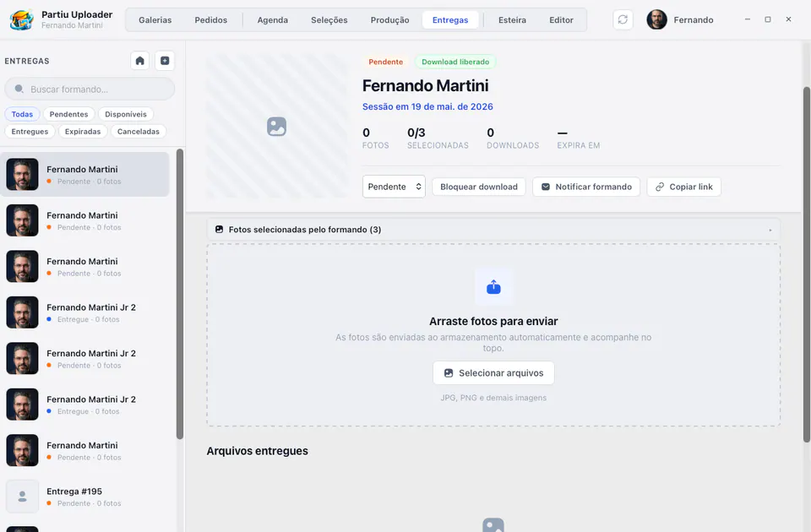
Task: Click Notificar formando button
Action: click(x=586, y=187)
